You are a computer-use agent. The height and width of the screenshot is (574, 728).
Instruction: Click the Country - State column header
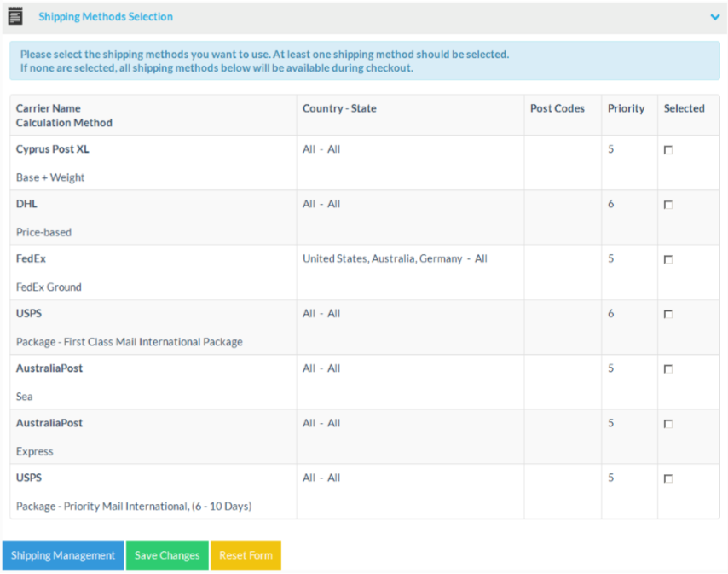coord(339,108)
